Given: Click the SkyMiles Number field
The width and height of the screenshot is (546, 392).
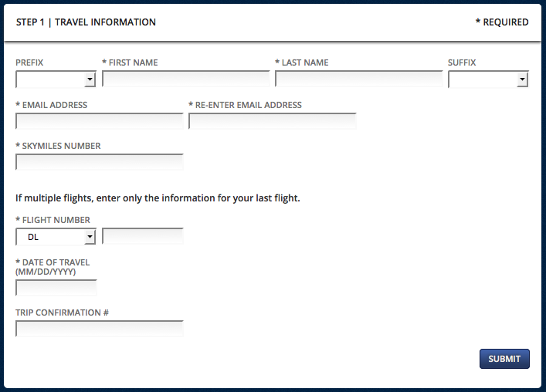Looking at the screenshot, I should pos(100,162).
